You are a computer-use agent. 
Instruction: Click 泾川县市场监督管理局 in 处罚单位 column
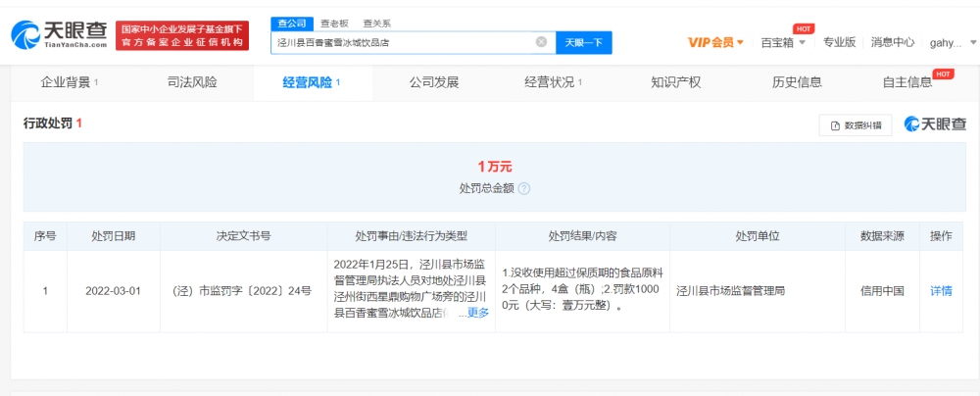(731, 291)
